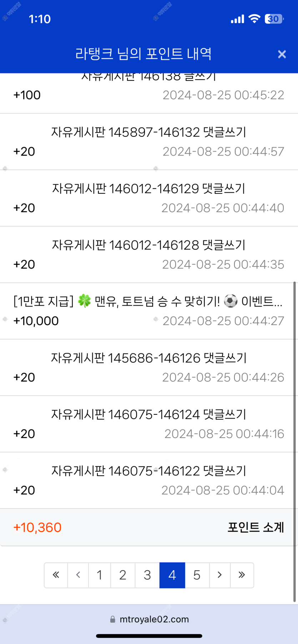Open page 2 of point history

click(x=123, y=575)
